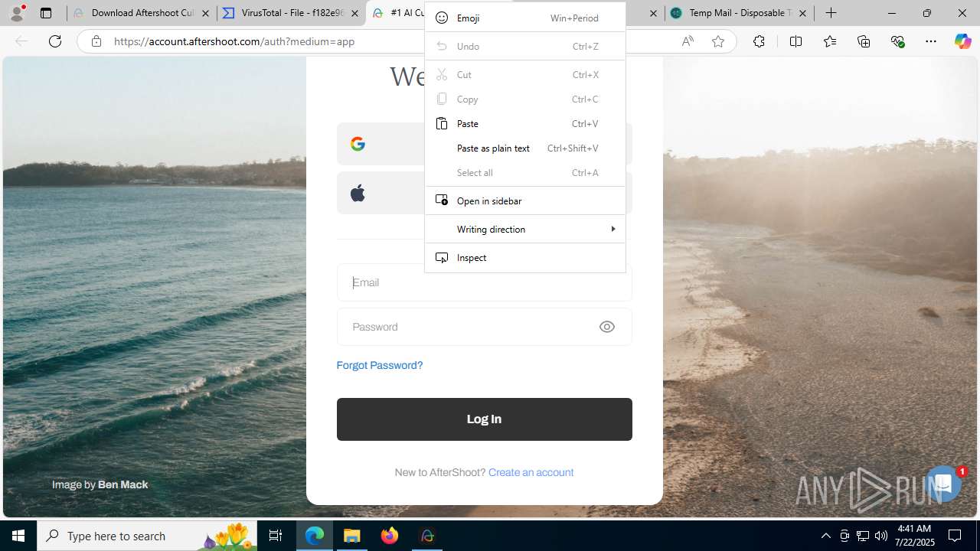
Task: Click into the Email field
Action: (485, 282)
